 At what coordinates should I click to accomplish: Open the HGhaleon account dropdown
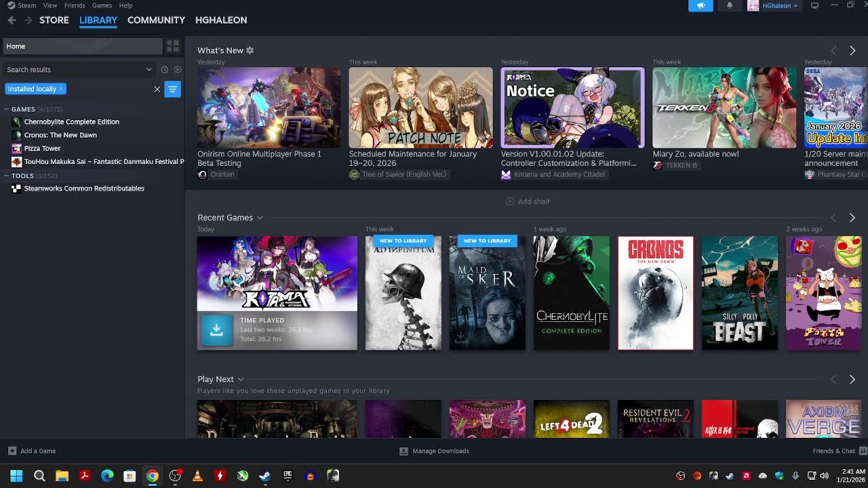pyautogui.click(x=780, y=5)
